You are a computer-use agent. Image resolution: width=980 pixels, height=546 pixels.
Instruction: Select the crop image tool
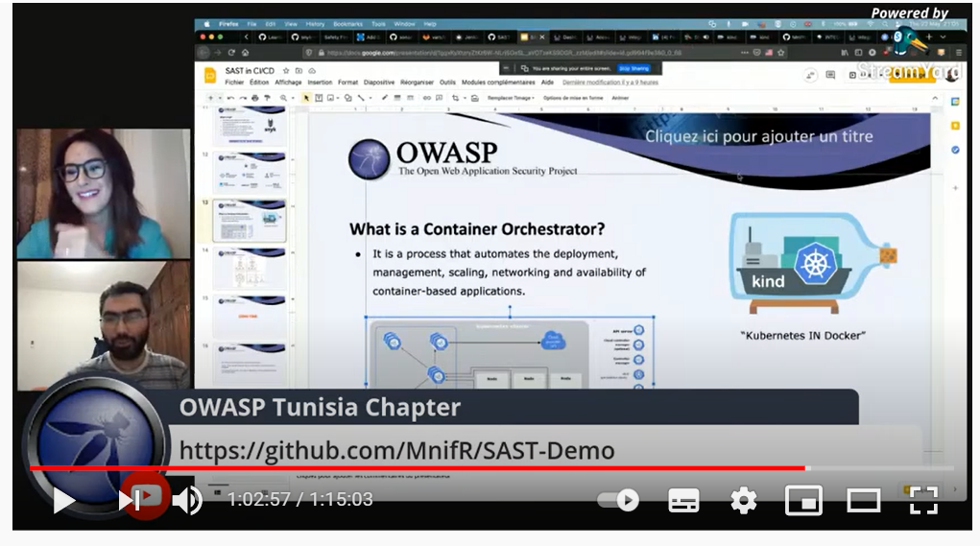tap(455, 98)
